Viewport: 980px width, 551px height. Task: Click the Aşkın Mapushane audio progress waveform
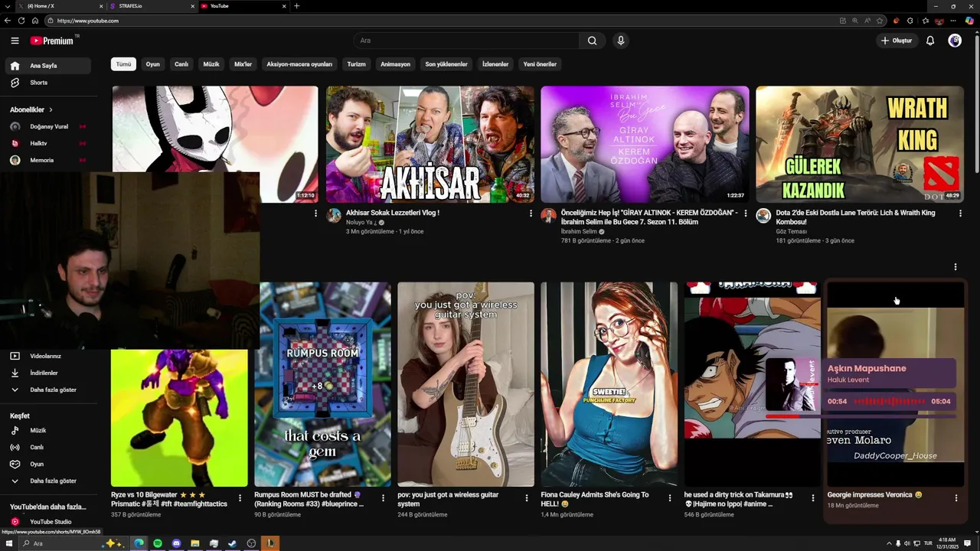coord(890,401)
